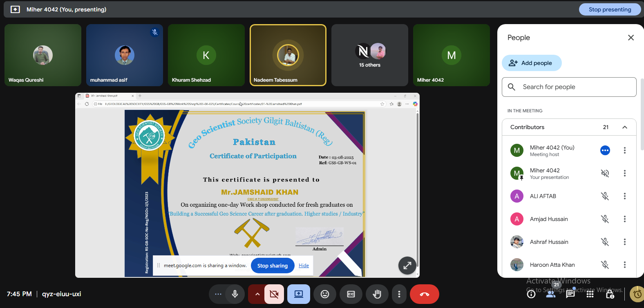Click Ashraf Hussain's profile picture
Viewport: 644px width, 308px height.
point(517,242)
